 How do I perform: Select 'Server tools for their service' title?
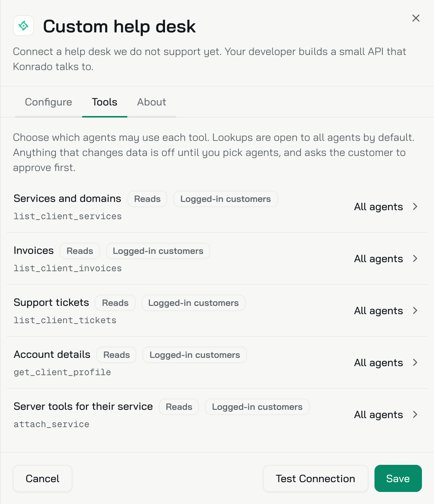[x=83, y=406]
